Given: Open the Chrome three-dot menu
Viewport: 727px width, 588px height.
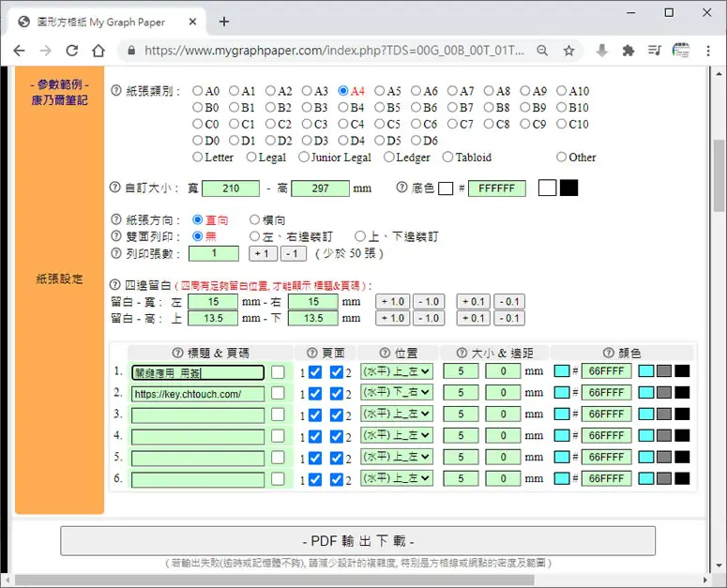Looking at the screenshot, I should 708,51.
